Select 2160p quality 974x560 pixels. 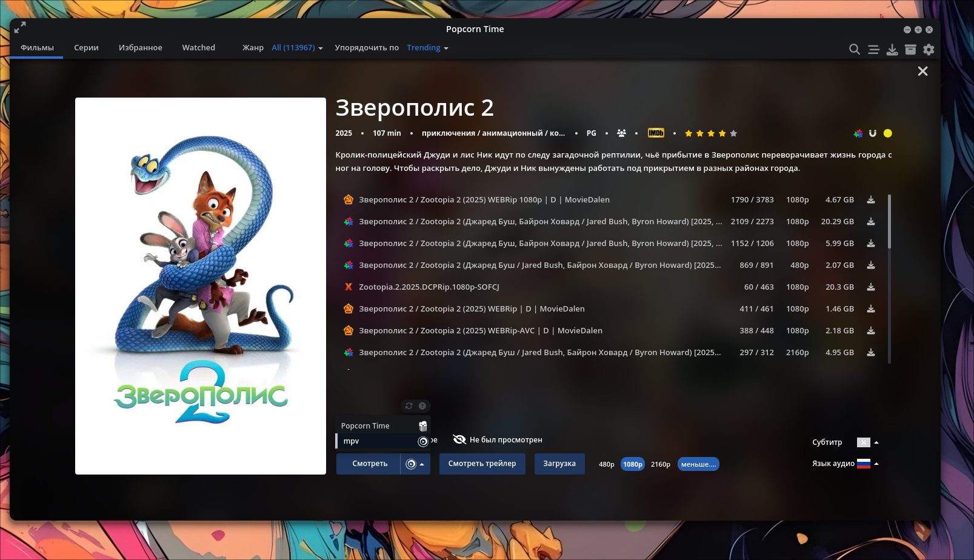pyautogui.click(x=661, y=464)
